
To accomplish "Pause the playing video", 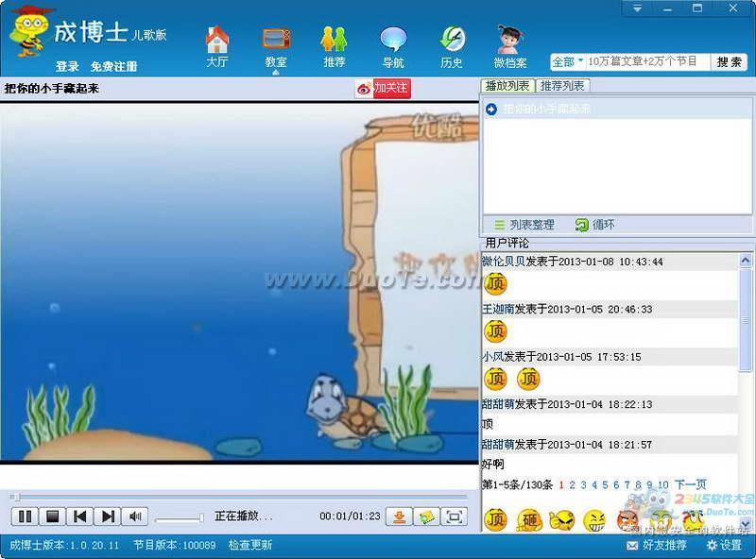I will click(x=25, y=517).
